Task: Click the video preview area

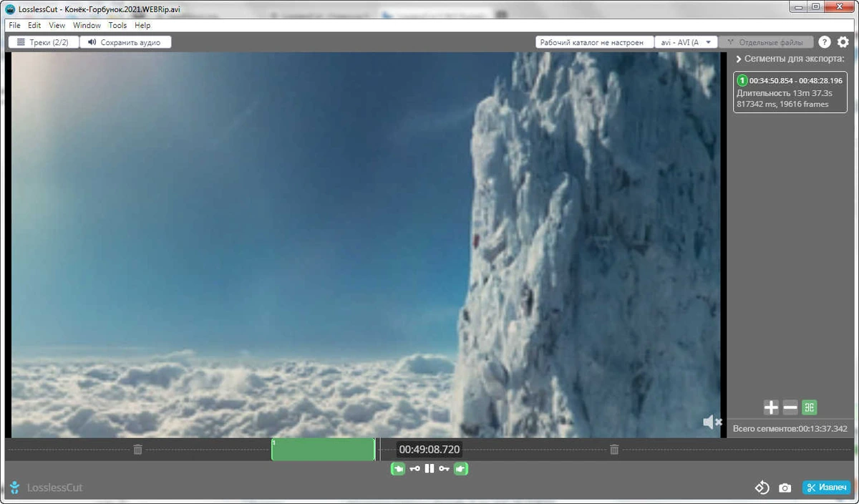Action: [x=366, y=245]
